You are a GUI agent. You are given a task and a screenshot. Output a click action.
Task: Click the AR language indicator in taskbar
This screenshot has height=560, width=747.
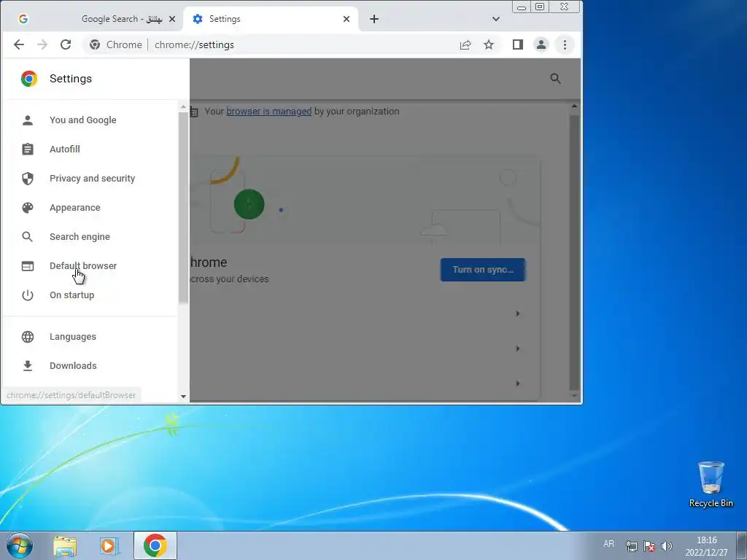coord(608,544)
